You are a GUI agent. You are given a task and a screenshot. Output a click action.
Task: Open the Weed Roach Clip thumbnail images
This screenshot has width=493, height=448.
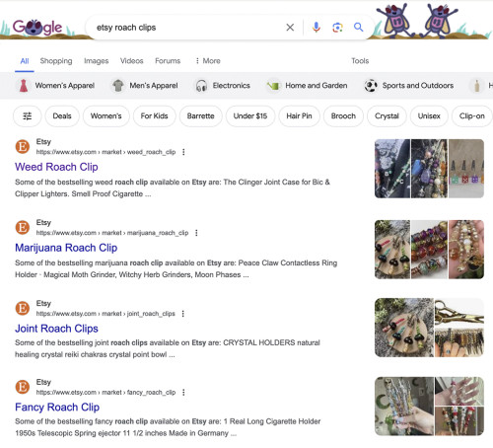(429, 169)
